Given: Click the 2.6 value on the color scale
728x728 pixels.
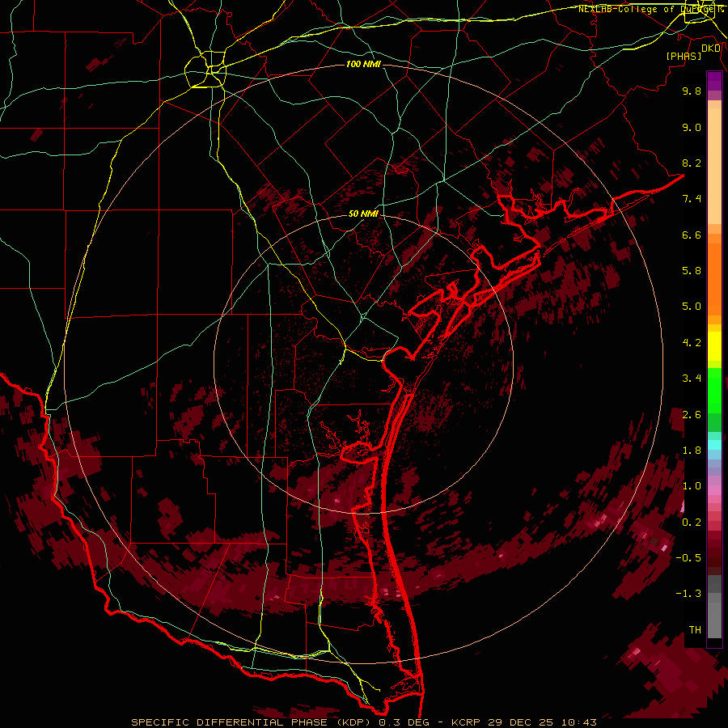Looking at the screenshot, I should coord(692,415).
